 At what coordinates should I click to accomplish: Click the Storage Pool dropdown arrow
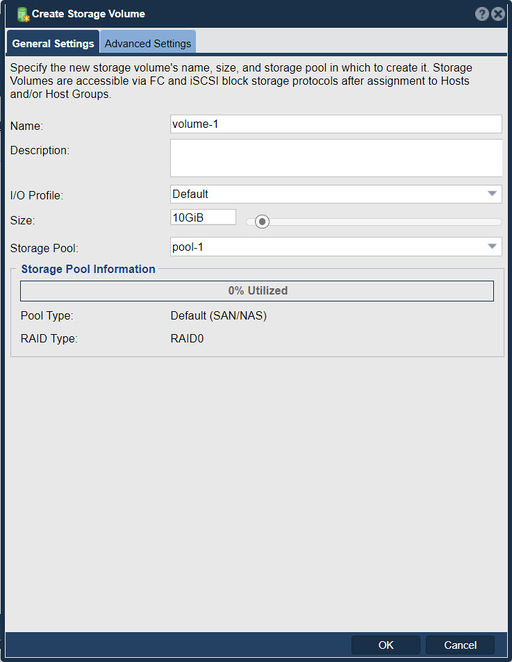[x=492, y=247]
